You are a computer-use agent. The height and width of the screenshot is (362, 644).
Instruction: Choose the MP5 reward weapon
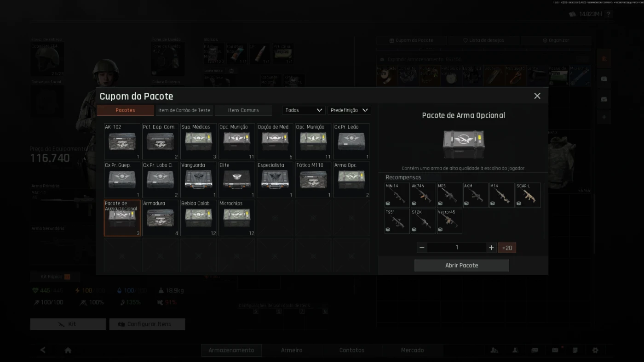click(449, 195)
